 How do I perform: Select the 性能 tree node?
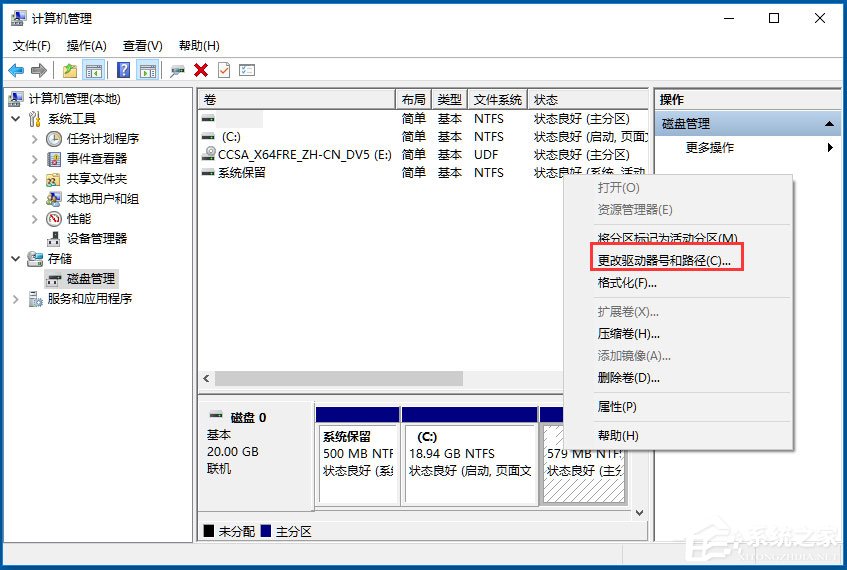(78, 218)
